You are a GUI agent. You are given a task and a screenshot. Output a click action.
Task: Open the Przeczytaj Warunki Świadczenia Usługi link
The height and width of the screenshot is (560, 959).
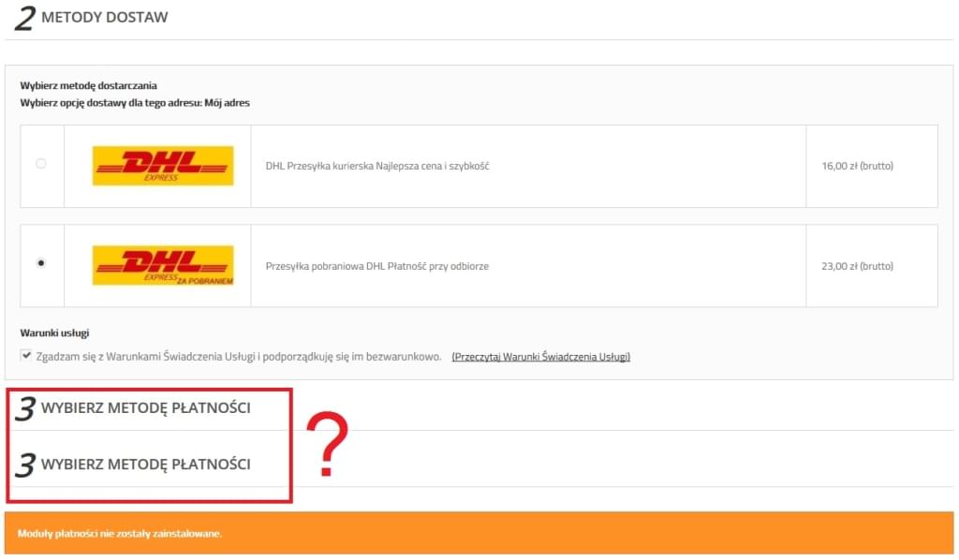[540, 357]
